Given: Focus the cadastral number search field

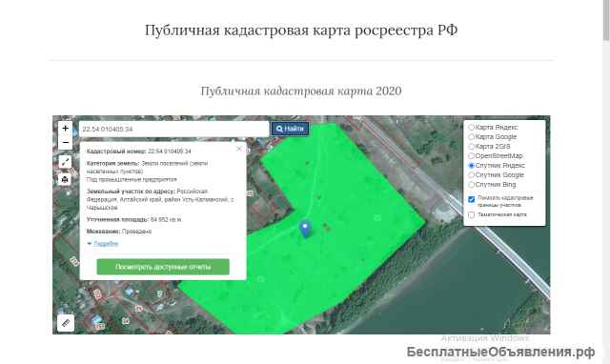Looking at the screenshot, I should [x=173, y=129].
